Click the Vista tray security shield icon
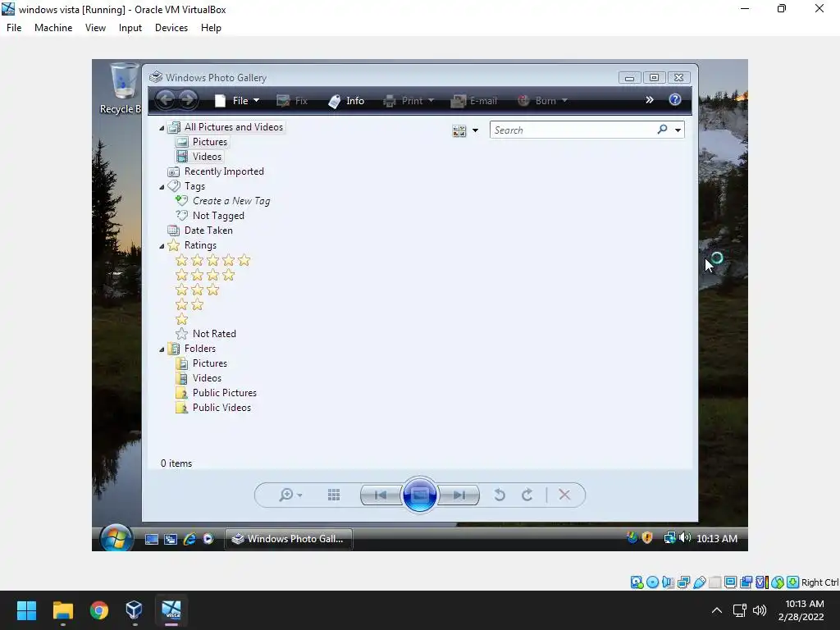This screenshot has width=840, height=630. pos(647,537)
